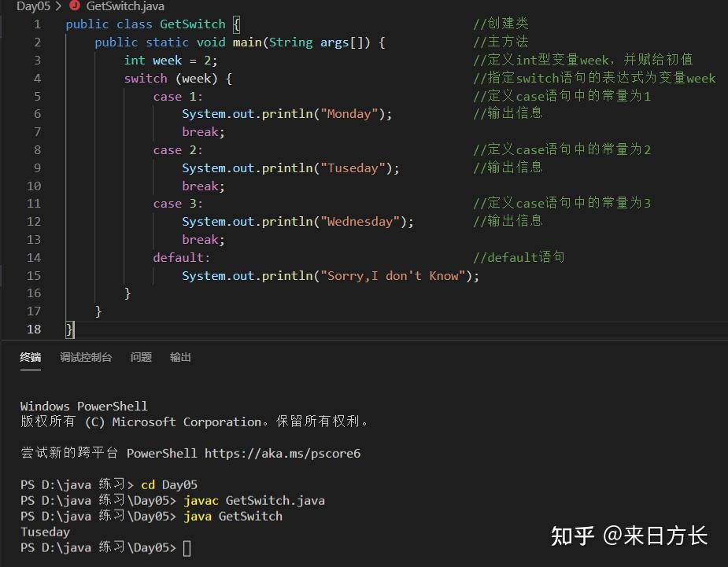Open the GetSwitch.java breadcrumb dropdown

pyautogui.click(x=124, y=6)
